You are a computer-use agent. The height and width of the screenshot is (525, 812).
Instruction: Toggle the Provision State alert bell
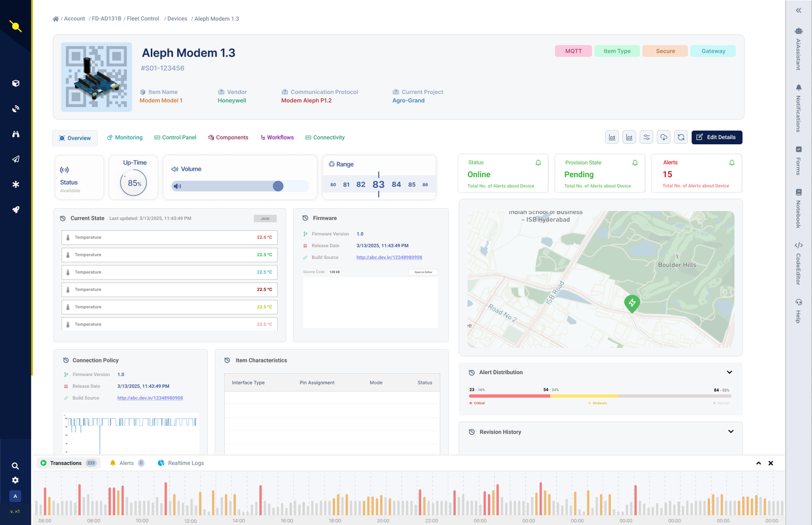coord(635,162)
